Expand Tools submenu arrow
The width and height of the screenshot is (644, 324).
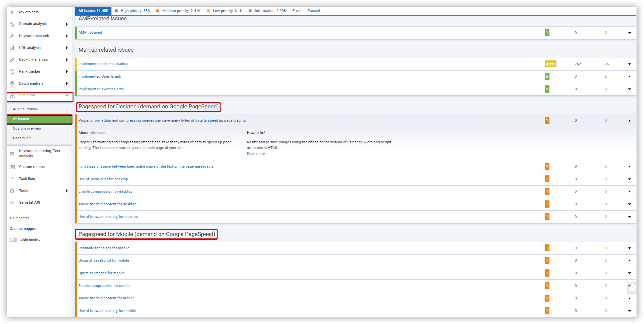(x=67, y=191)
